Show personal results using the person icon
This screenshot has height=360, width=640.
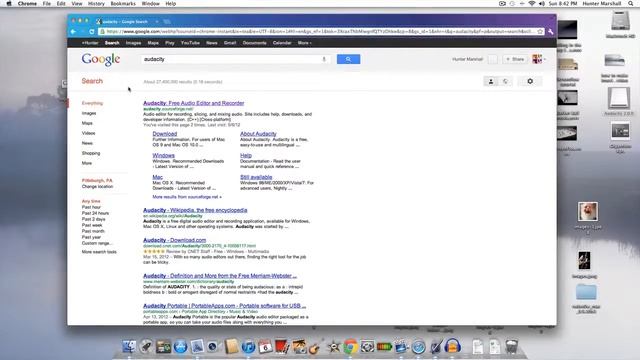[x=491, y=81]
